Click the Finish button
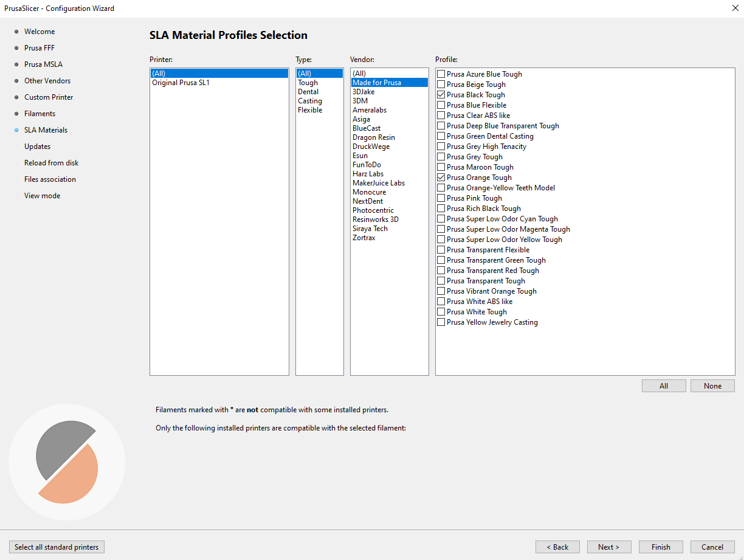Screen dimensions: 744x560 tap(661, 547)
